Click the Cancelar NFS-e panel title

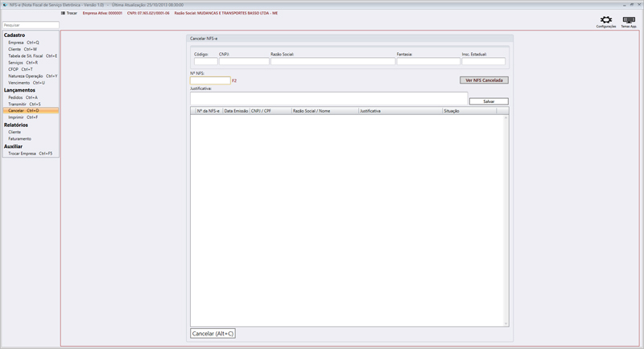click(x=204, y=39)
